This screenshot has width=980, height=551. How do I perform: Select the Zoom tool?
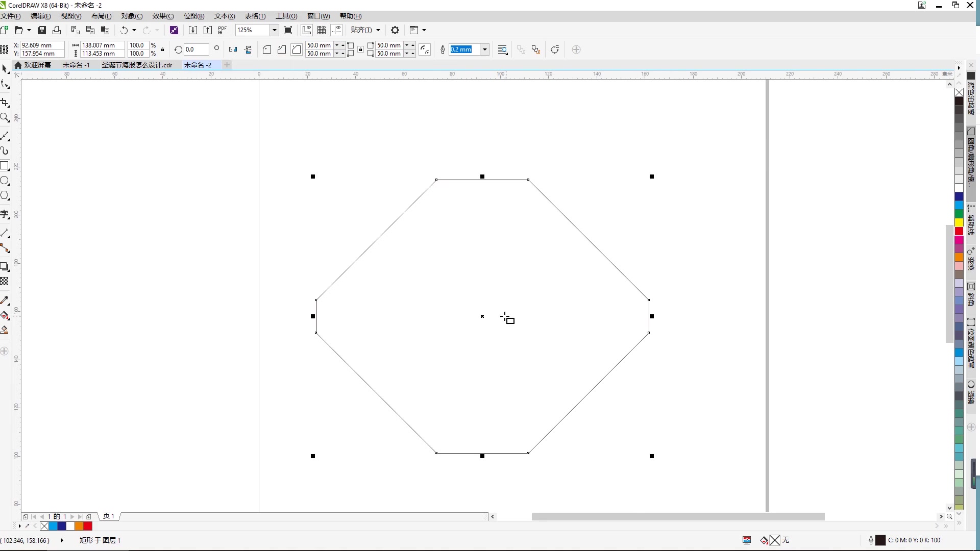5,118
